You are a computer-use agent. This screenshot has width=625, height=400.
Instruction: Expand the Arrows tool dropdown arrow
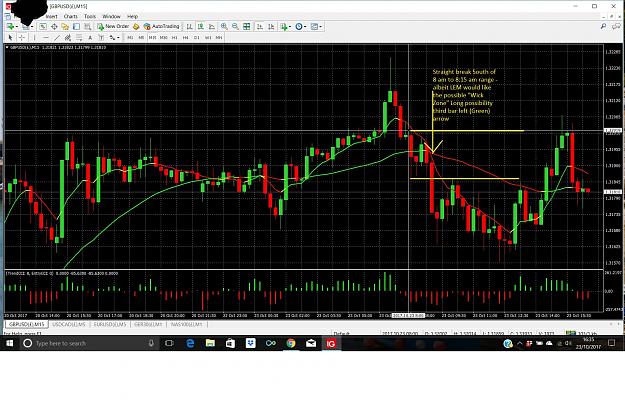point(118,37)
